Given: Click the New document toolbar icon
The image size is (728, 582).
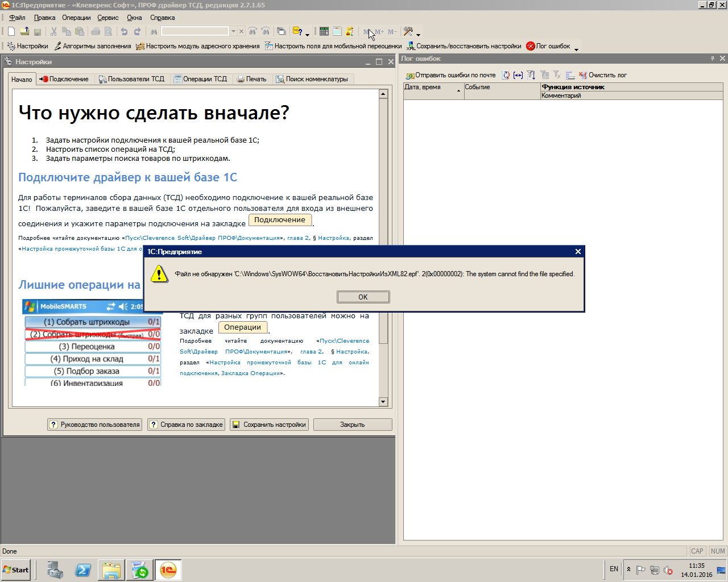Looking at the screenshot, I should point(11,31).
